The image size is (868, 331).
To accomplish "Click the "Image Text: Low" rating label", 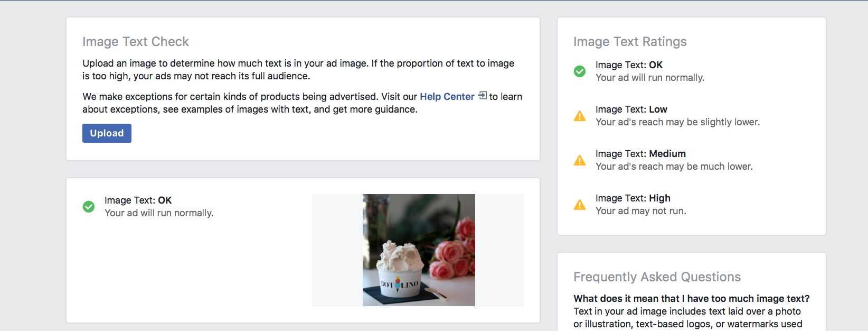I will [x=631, y=109].
